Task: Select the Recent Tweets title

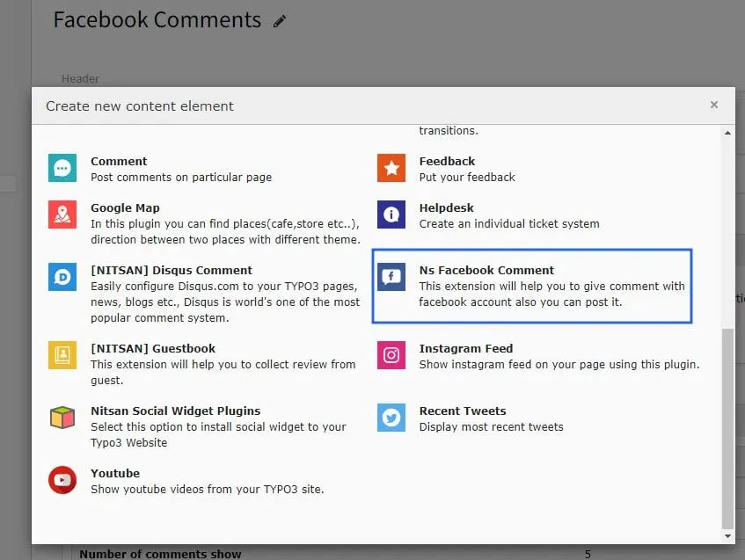Action: click(463, 411)
